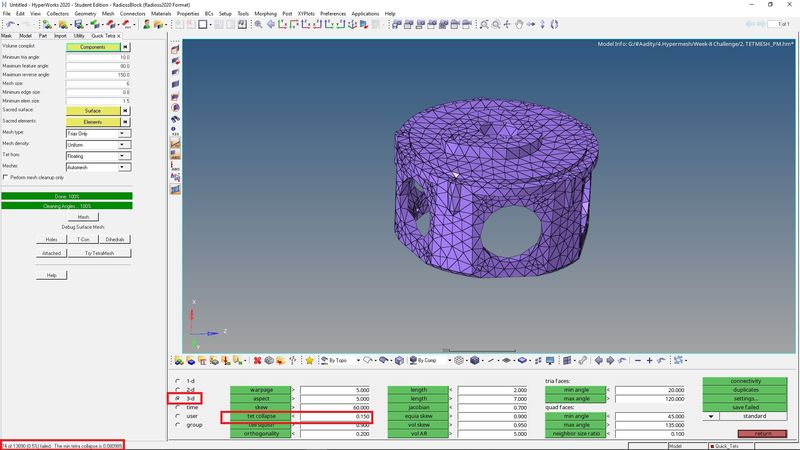Open the By Topo visualization dropdown
The width and height of the screenshot is (800, 450).
[358, 361]
